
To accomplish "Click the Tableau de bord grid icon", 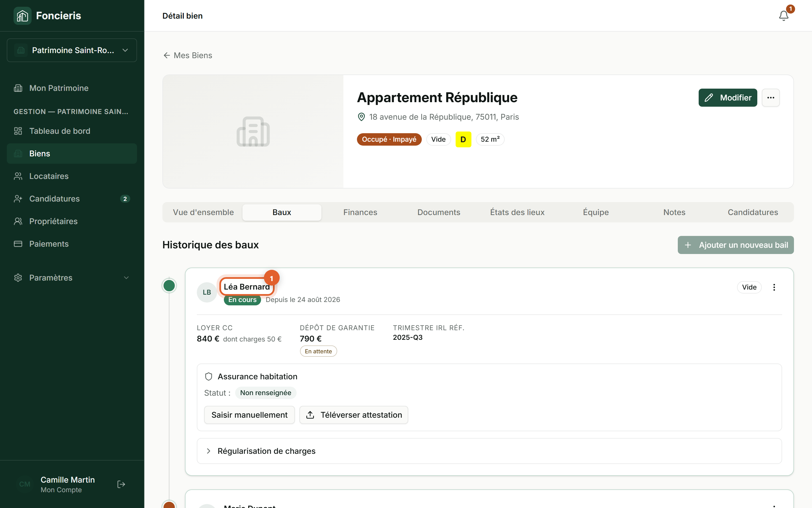I will (18, 131).
